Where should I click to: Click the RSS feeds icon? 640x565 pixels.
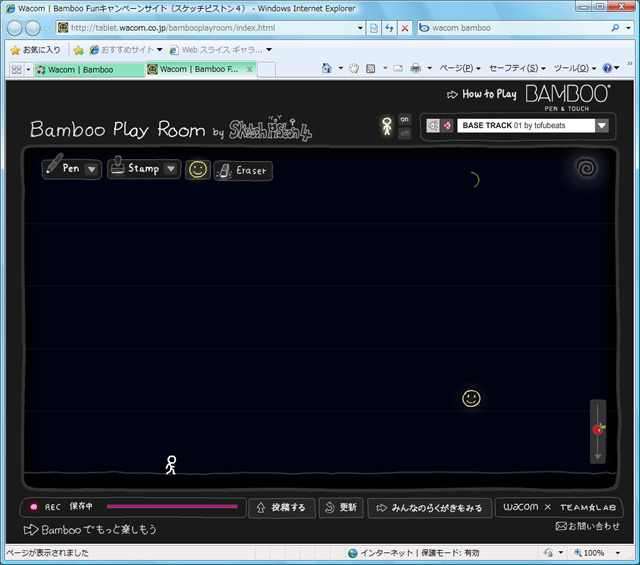[370, 68]
